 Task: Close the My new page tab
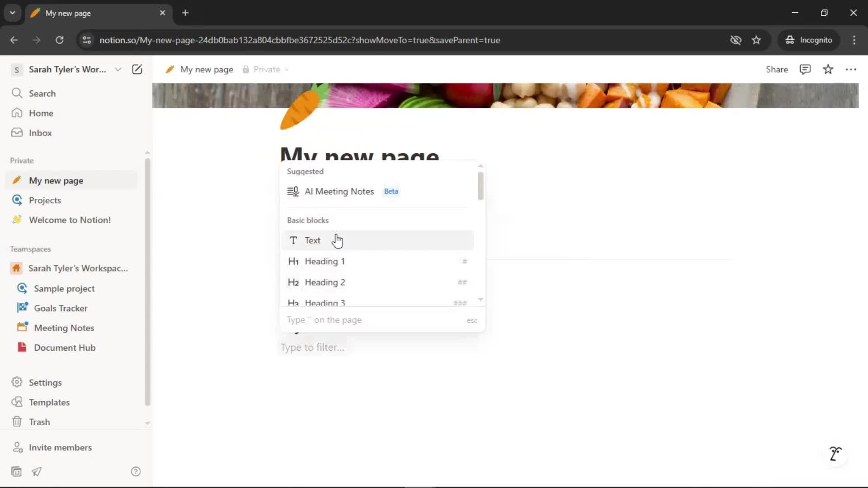tap(162, 13)
